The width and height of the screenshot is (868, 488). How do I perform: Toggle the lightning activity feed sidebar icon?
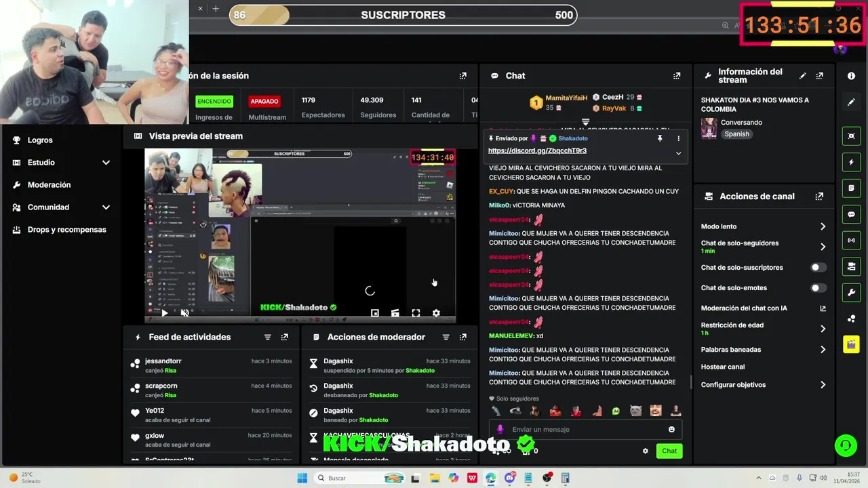(x=851, y=163)
